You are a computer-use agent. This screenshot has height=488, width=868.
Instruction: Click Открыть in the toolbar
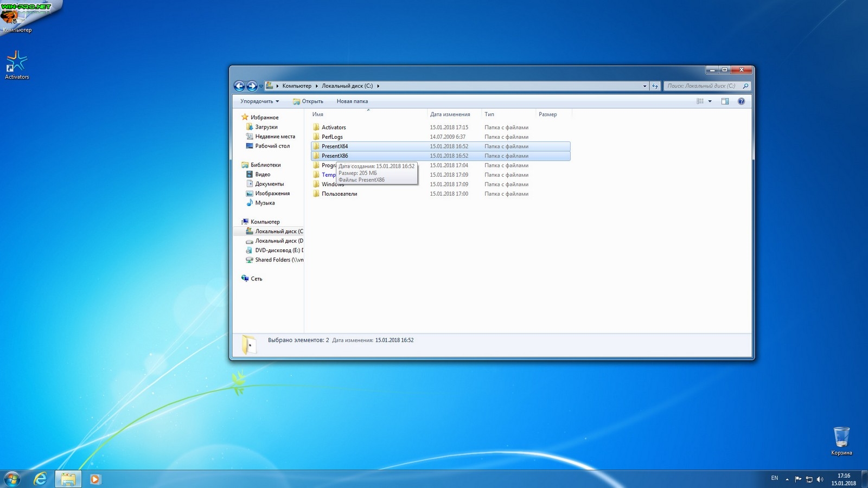(308, 101)
